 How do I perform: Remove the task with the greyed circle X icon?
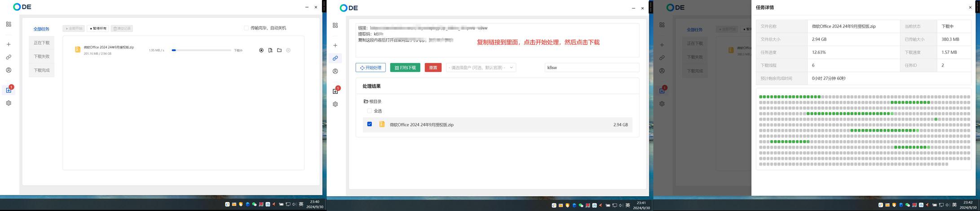coord(288,50)
